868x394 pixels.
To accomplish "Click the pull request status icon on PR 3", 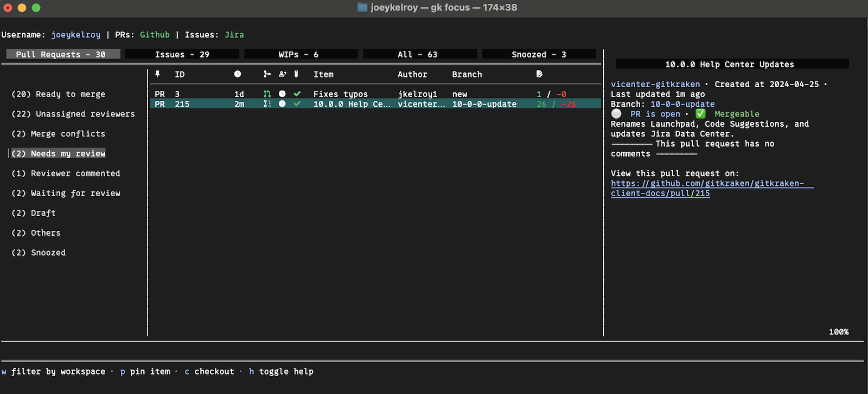I will click(267, 94).
